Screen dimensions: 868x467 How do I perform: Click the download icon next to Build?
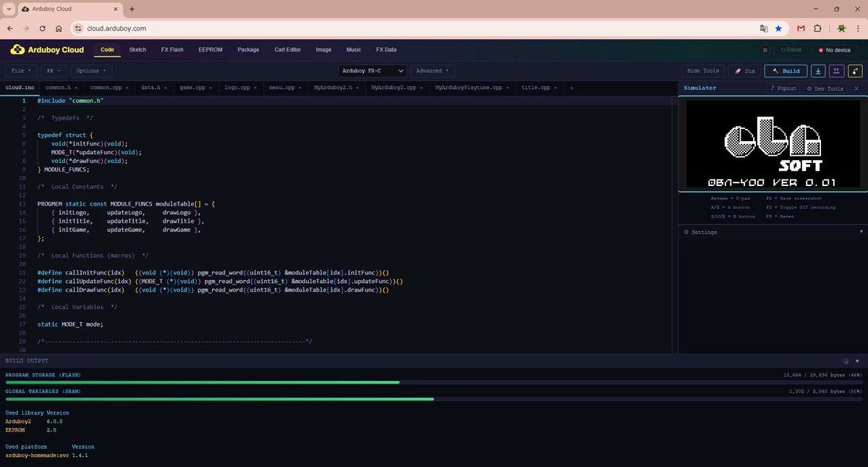[x=818, y=71]
